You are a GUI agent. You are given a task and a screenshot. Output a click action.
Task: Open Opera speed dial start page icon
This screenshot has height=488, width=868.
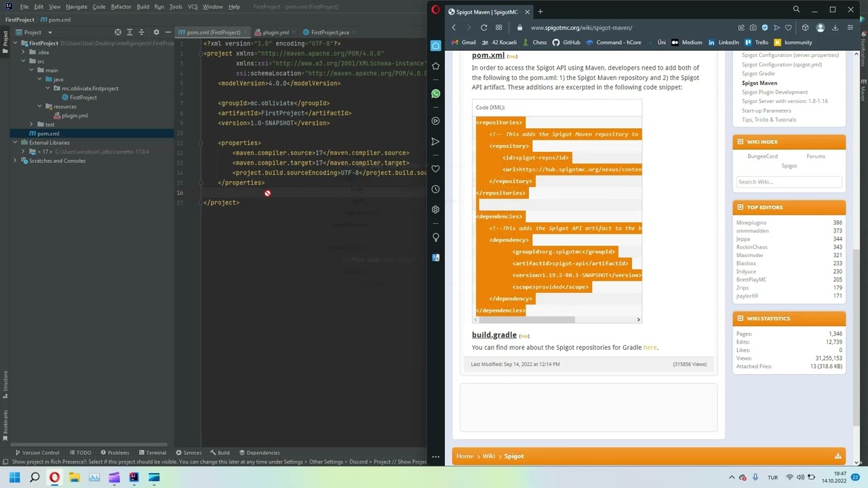(498, 28)
